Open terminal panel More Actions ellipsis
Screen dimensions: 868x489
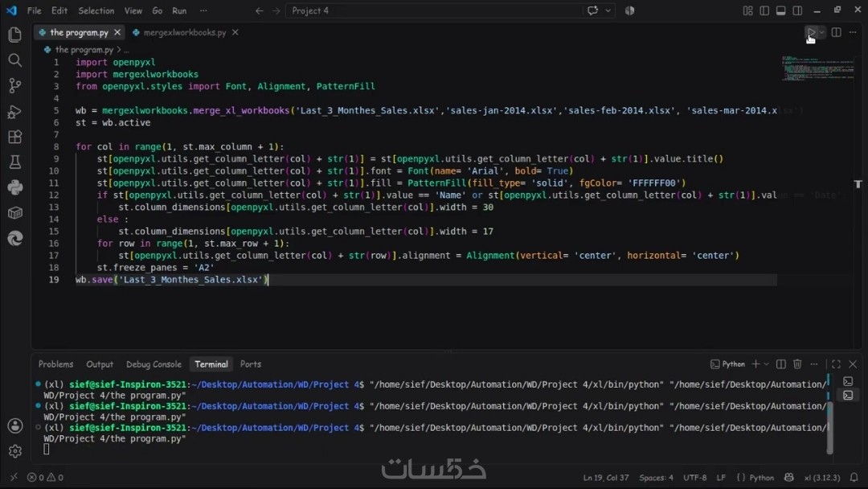pyautogui.click(x=813, y=364)
